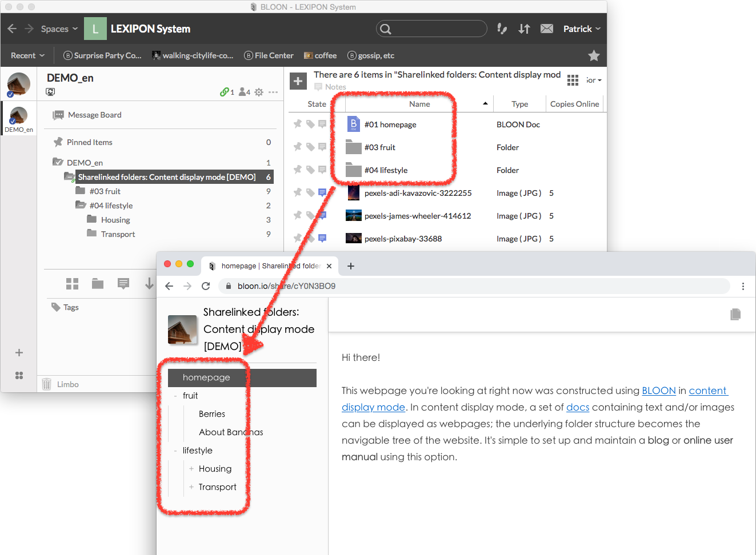The height and width of the screenshot is (555, 756).
Task: Select #04 lifestyle in folder tree
Action: 105,206
